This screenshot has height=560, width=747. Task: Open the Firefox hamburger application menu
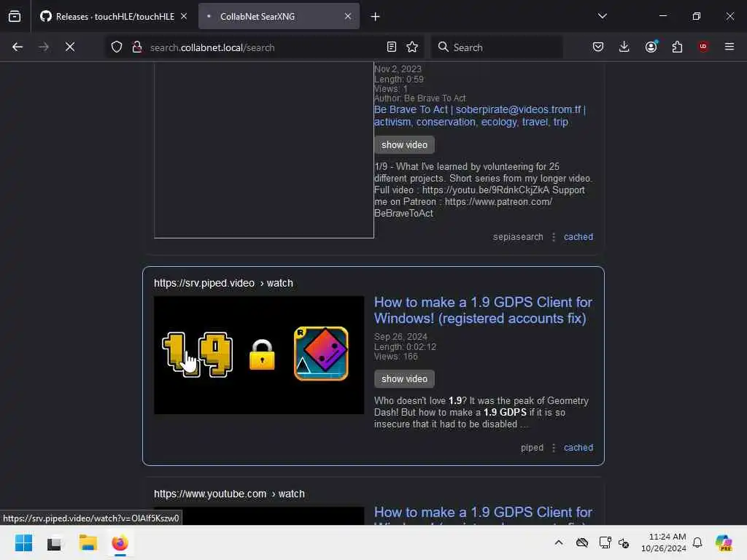coord(729,47)
